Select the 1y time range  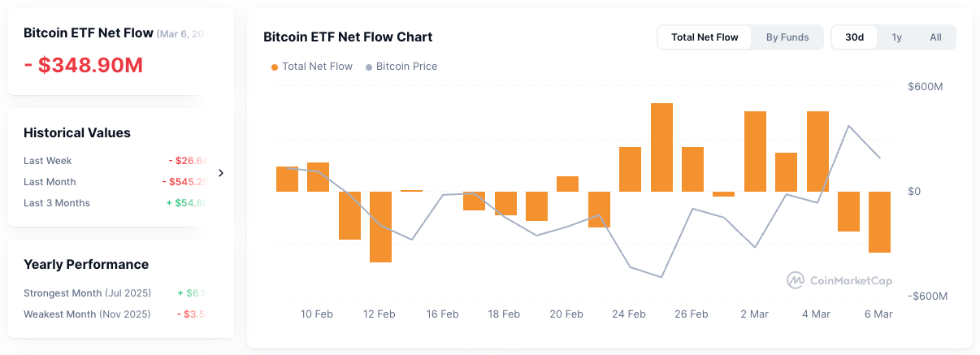coord(896,37)
